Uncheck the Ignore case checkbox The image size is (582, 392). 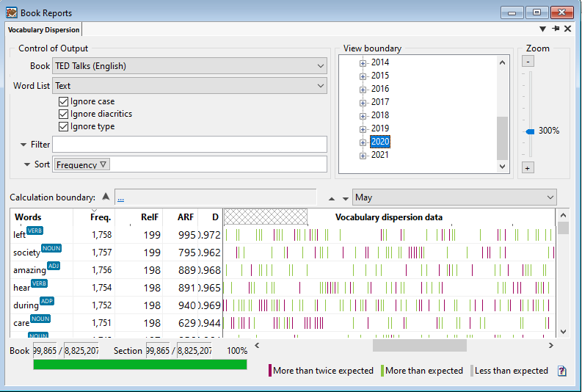[64, 101]
